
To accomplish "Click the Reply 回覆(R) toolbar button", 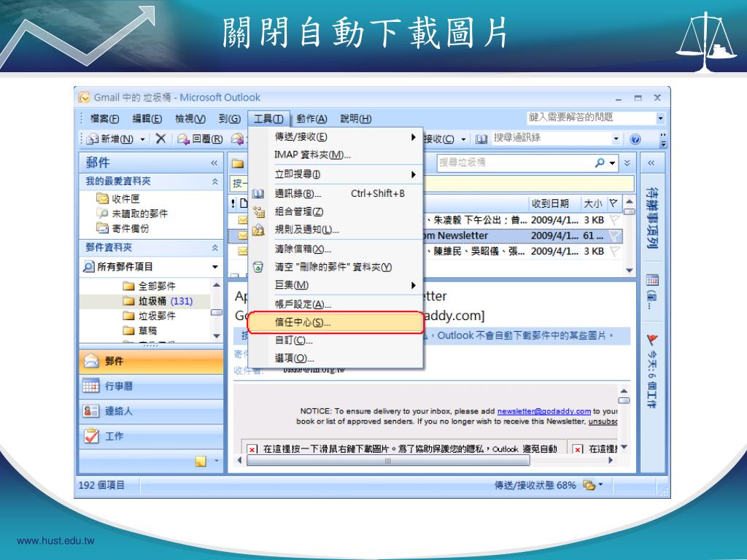I will click(x=200, y=139).
